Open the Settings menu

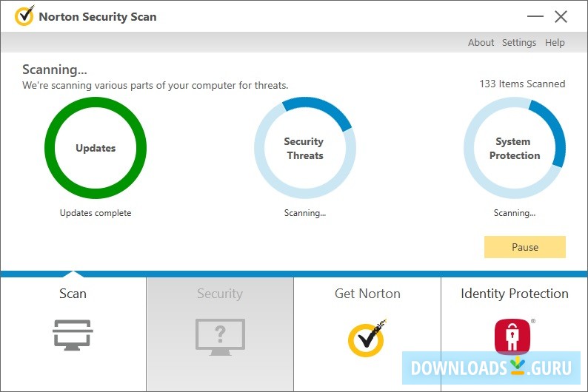tap(518, 43)
